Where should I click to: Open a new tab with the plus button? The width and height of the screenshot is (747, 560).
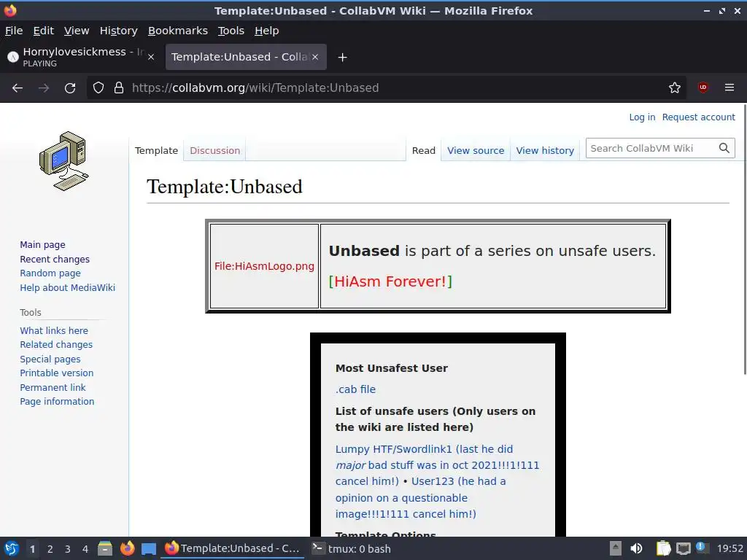point(342,57)
